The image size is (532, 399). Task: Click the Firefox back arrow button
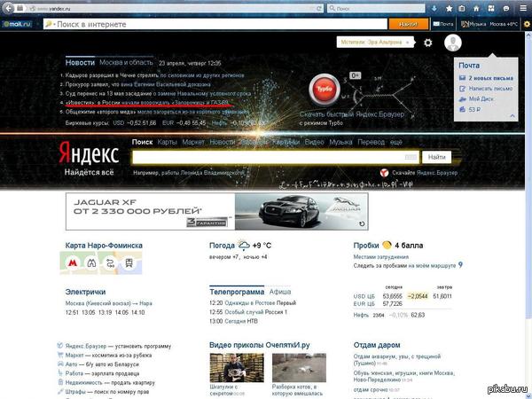tap(10, 7)
